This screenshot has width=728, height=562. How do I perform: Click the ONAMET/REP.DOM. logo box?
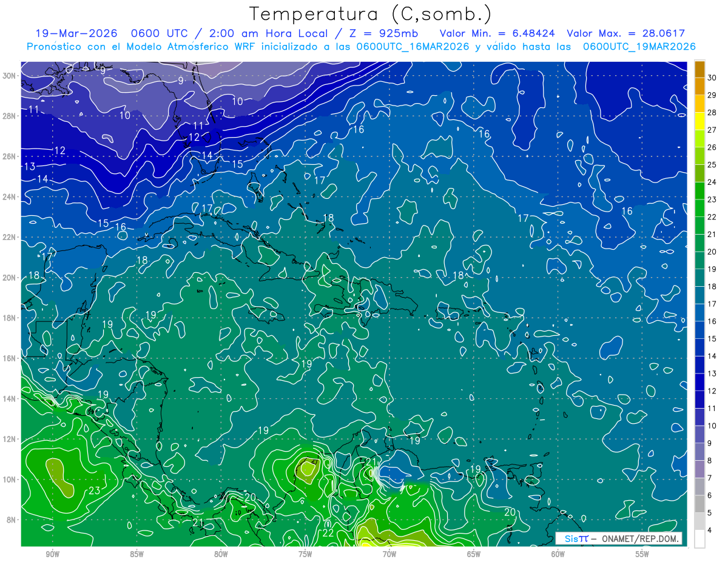pos(619,538)
